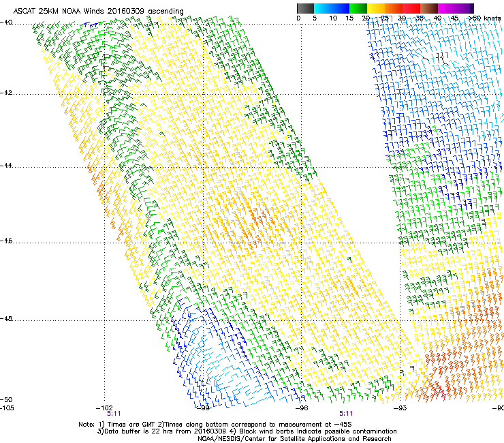Click the -99 longitude axis label
The image size is (504, 443).
coord(203,408)
